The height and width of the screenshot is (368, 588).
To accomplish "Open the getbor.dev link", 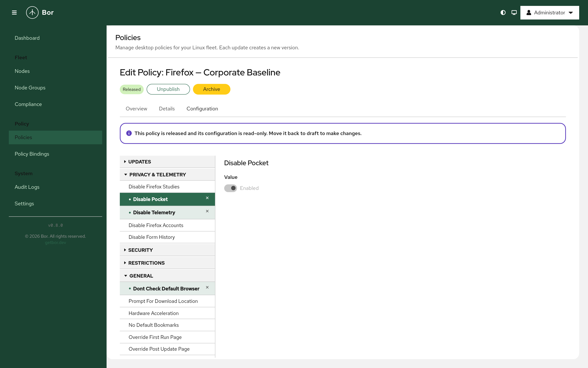I will pos(55,242).
